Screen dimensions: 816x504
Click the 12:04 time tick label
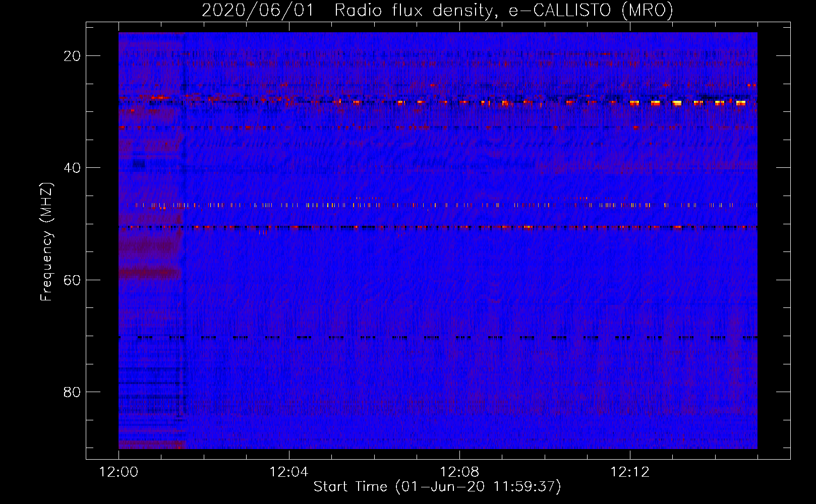(289, 472)
